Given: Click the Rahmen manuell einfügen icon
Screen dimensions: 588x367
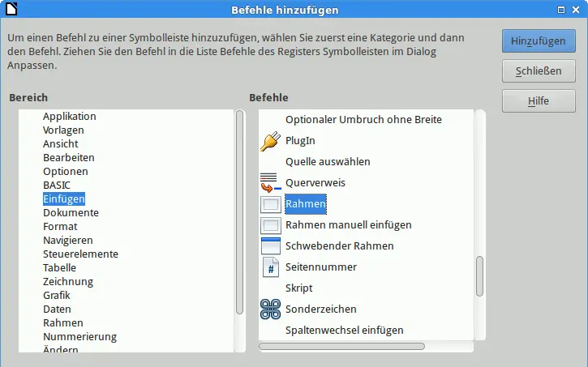Looking at the screenshot, I should [269, 225].
